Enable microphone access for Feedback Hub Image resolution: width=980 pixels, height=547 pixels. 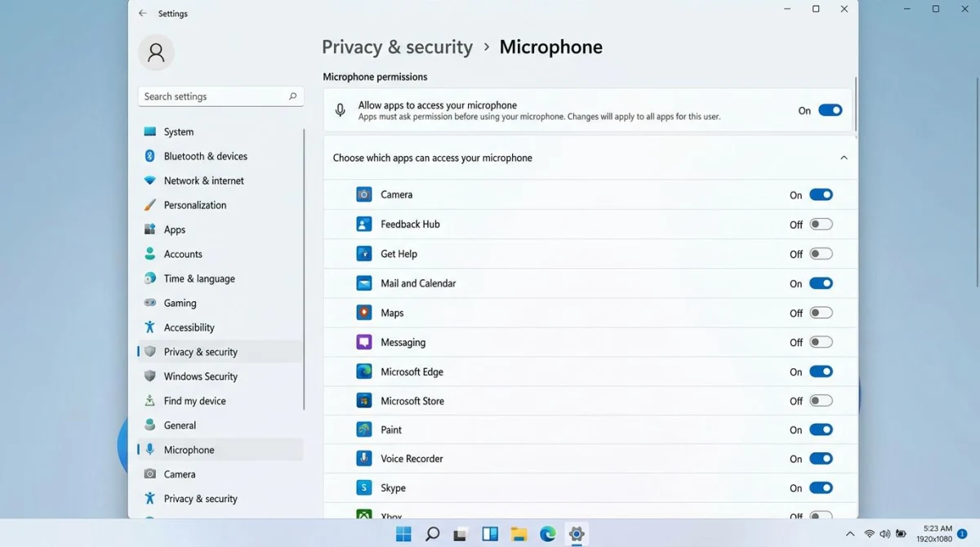coord(821,224)
